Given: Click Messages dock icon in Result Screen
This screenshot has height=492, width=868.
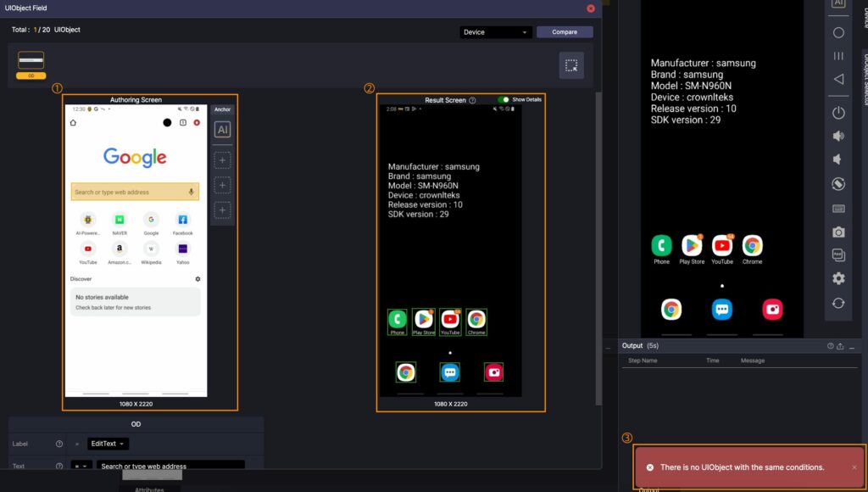Looking at the screenshot, I should coord(450,372).
